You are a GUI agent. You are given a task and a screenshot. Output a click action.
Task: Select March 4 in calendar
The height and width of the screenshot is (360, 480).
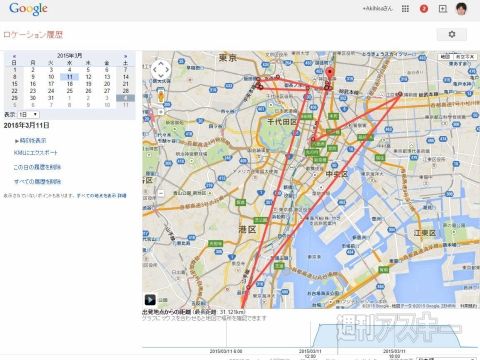click(70, 70)
